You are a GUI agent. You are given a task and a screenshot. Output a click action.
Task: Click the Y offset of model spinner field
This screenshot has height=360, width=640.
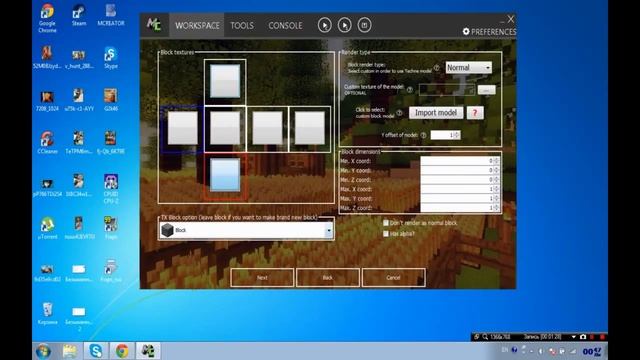pos(445,135)
